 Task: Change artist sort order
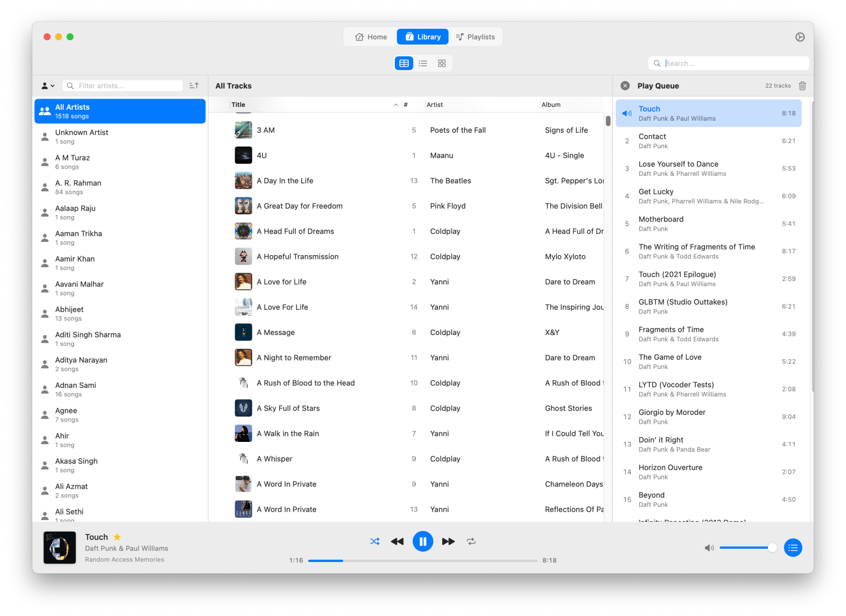194,86
